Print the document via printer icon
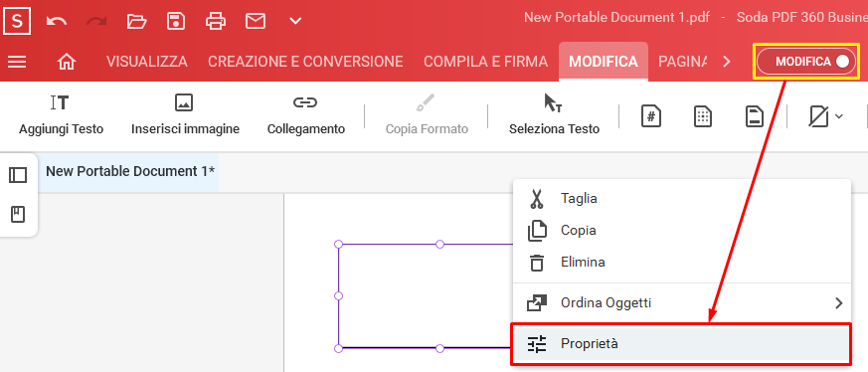Viewport: 868px width, 372px height. click(x=216, y=21)
